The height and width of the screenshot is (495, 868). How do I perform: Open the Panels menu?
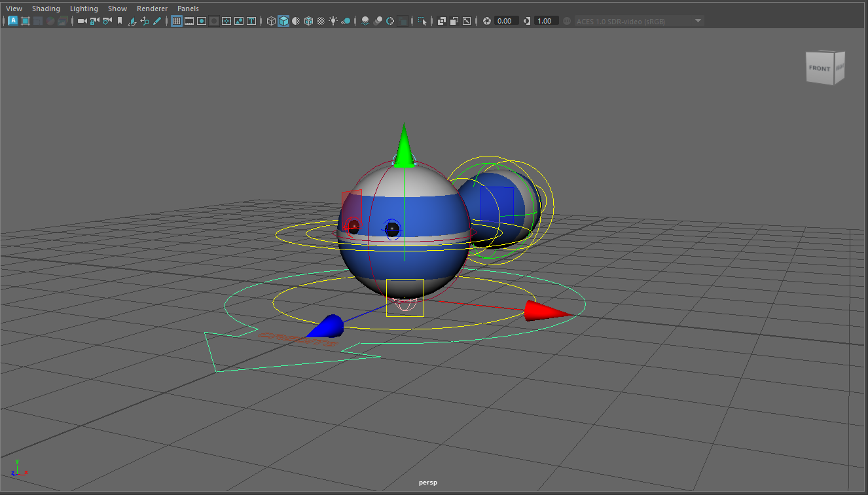[x=188, y=9]
